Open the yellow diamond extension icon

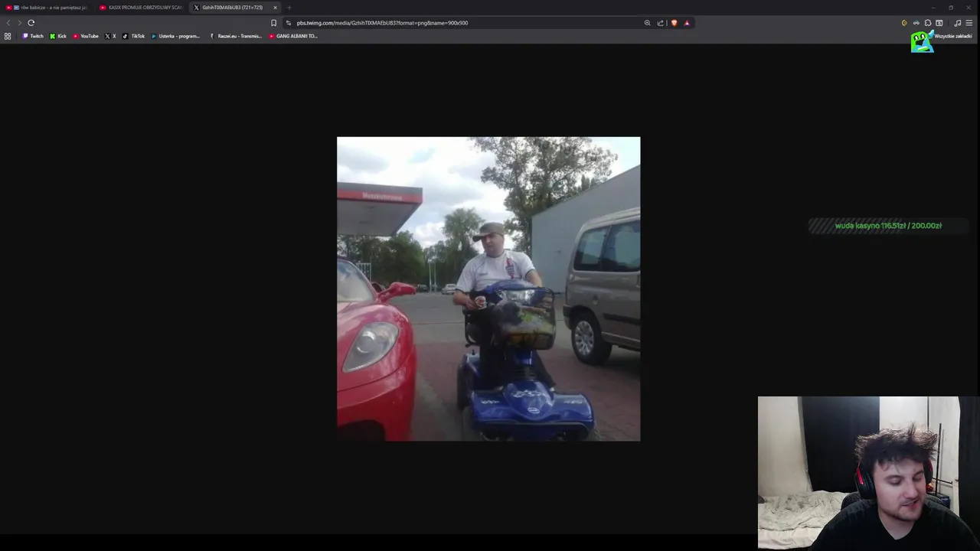tap(904, 23)
